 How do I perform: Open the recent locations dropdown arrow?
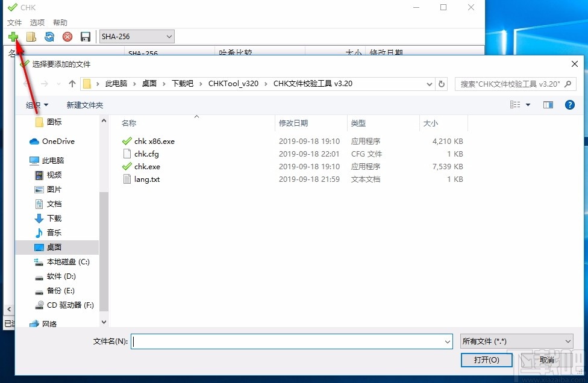[58, 84]
